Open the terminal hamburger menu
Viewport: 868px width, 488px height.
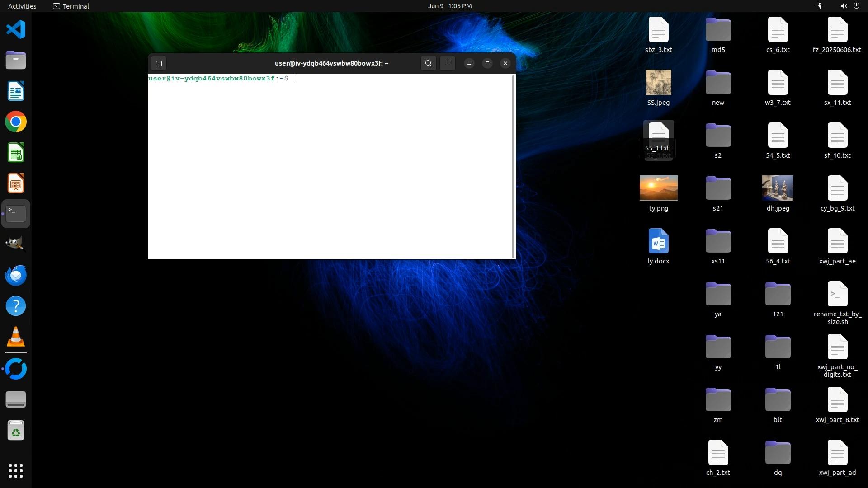pos(448,63)
